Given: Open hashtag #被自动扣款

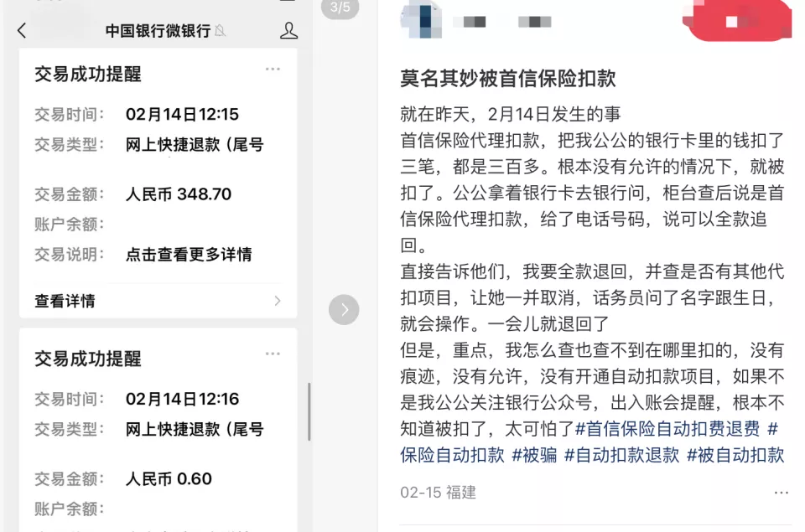Looking at the screenshot, I should 735,455.
